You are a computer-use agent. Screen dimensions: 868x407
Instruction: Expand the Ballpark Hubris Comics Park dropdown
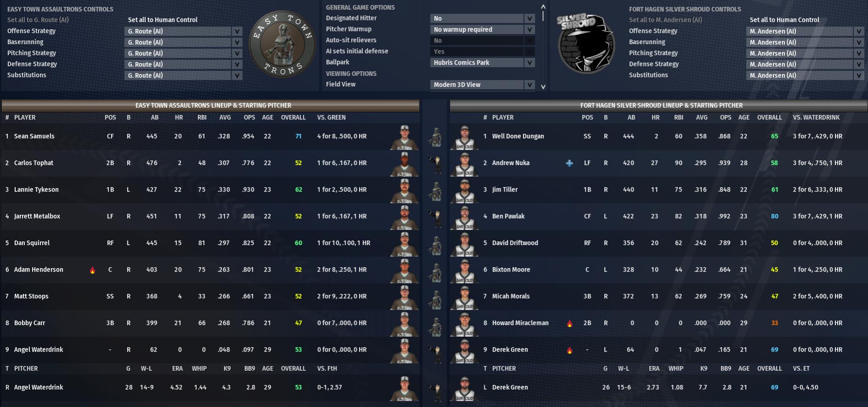pos(482,63)
